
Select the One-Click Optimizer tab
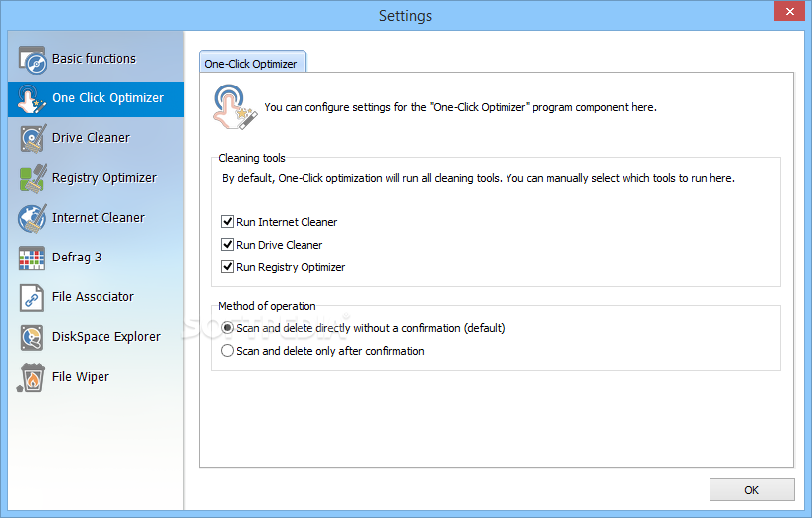point(252,63)
